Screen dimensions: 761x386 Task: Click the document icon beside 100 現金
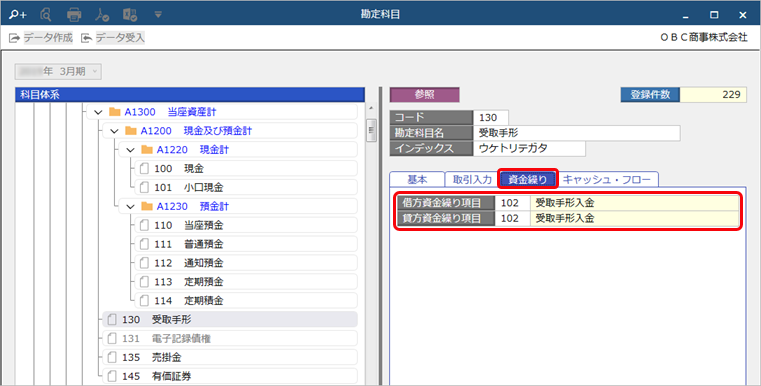pos(144,168)
